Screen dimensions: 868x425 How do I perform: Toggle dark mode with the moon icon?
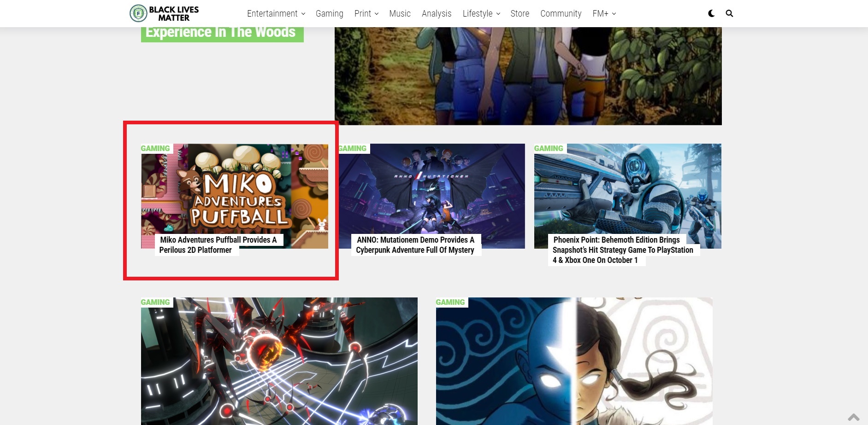coord(711,13)
